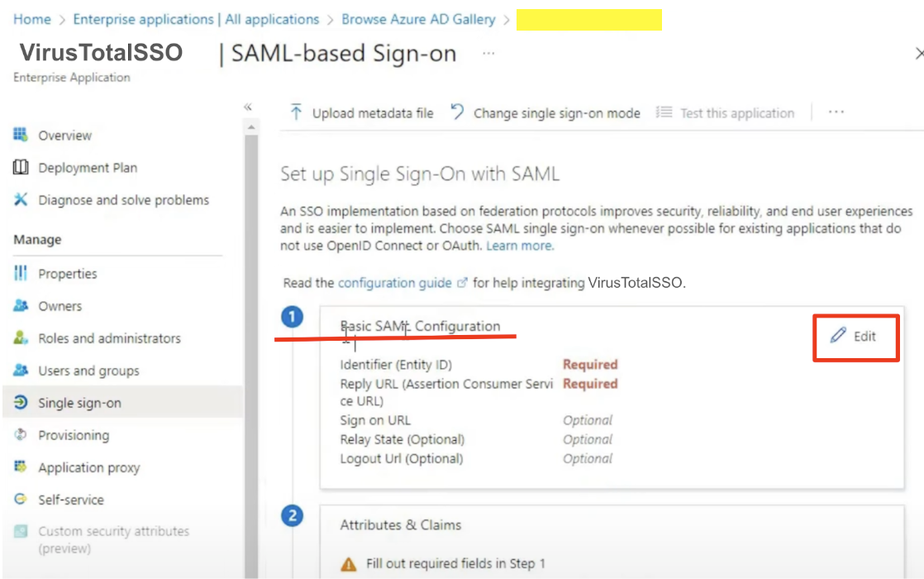
Task: Open the configuration guide link
Action: coord(394,282)
